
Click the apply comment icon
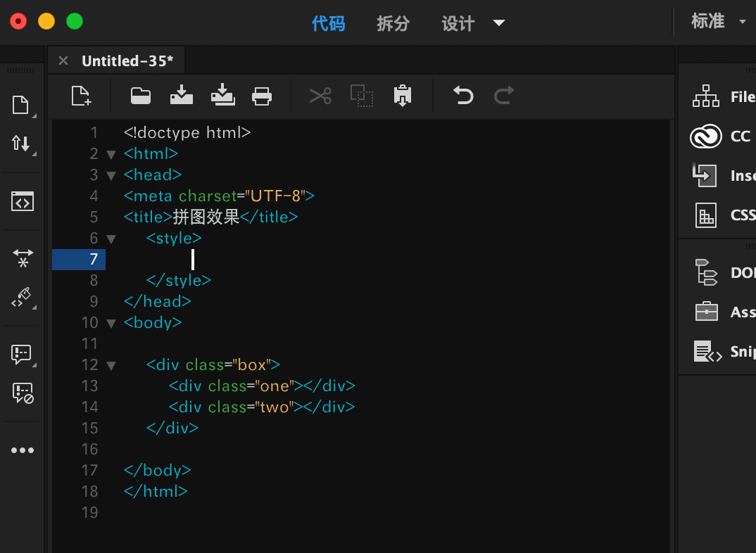[21, 355]
